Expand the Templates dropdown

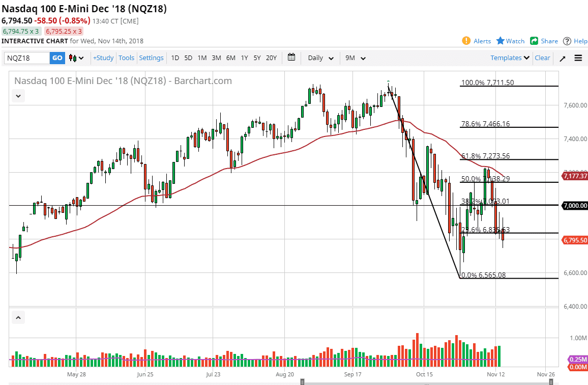[x=509, y=58]
